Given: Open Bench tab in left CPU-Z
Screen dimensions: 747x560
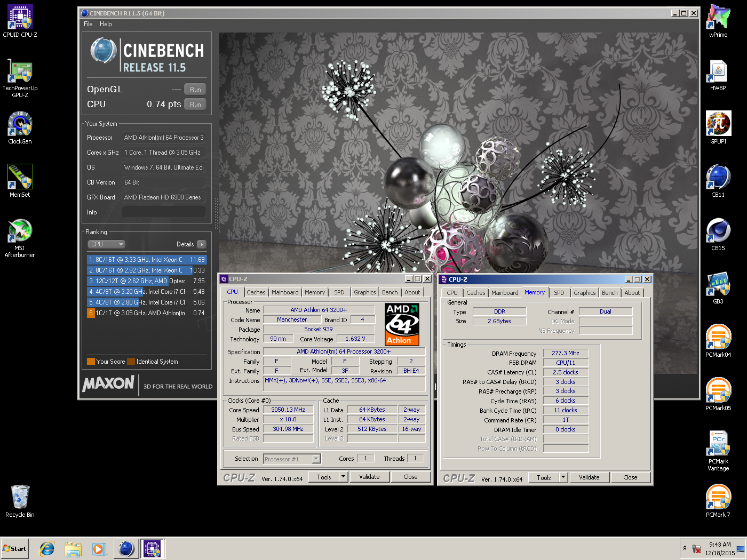Looking at the screenshot, I should point(390,292).
